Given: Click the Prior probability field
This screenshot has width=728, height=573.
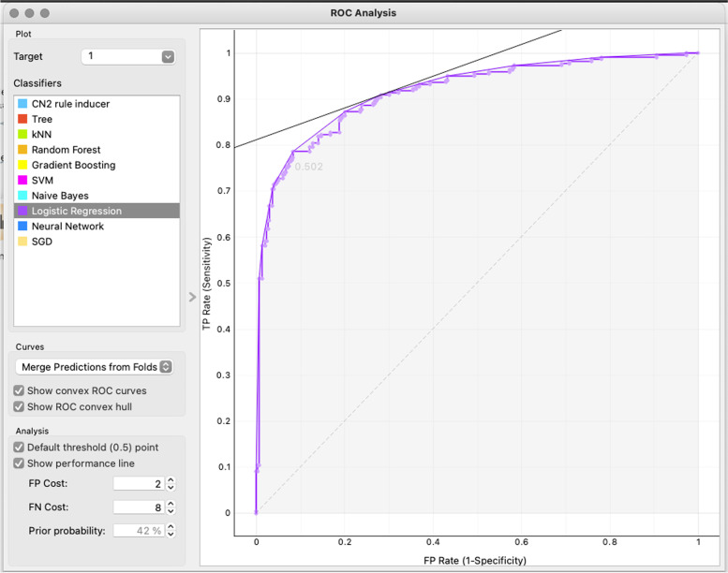Looking at the screenshot, I should [138, 531].
